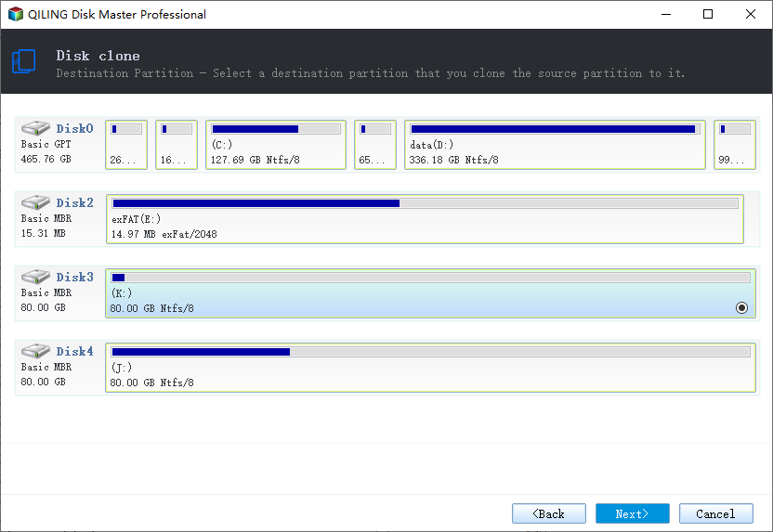The image size is (773, 532).
Task: Click the usage bar of exFAT(E:)
Action: tap(425, 203)
